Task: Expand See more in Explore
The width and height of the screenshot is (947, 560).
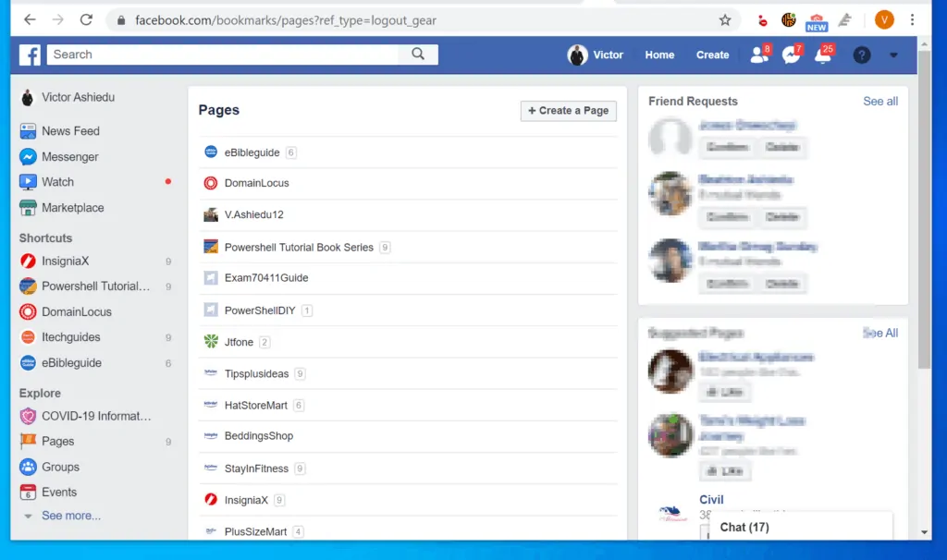Action: [x=70, y=516]
